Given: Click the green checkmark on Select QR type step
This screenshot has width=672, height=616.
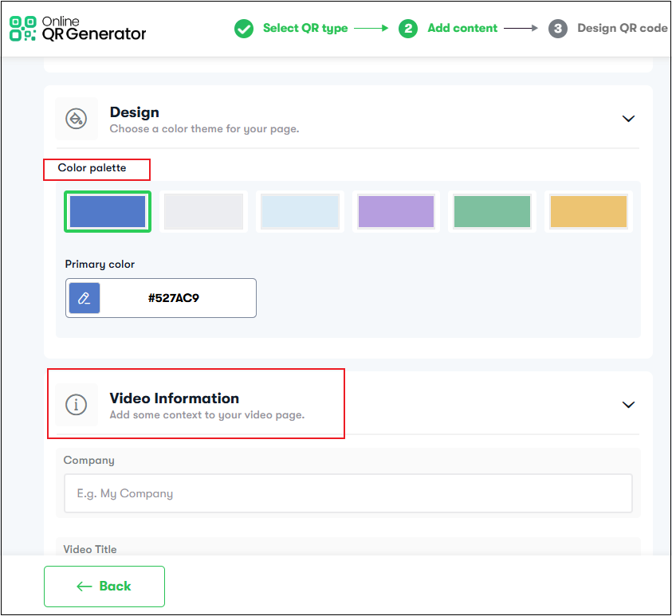Looking at the screenshot, I should [244, 28].
